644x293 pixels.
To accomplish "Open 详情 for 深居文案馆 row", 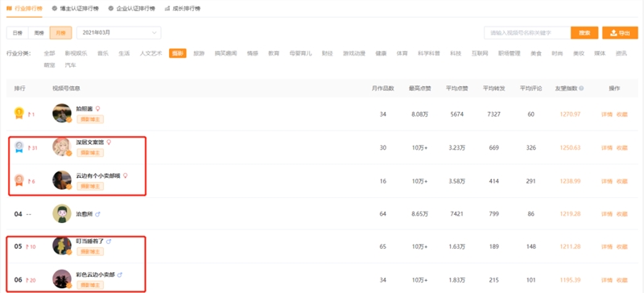I will pyautogui.click(x=607, y=147).
